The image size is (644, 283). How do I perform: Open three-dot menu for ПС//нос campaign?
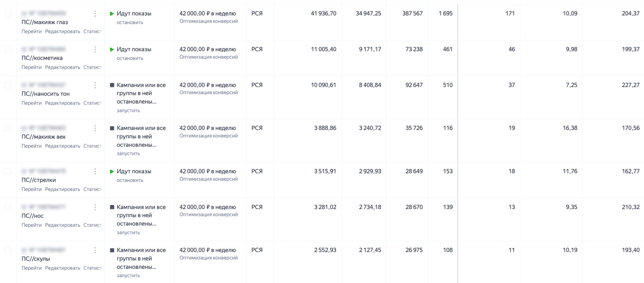coord(95,207)
